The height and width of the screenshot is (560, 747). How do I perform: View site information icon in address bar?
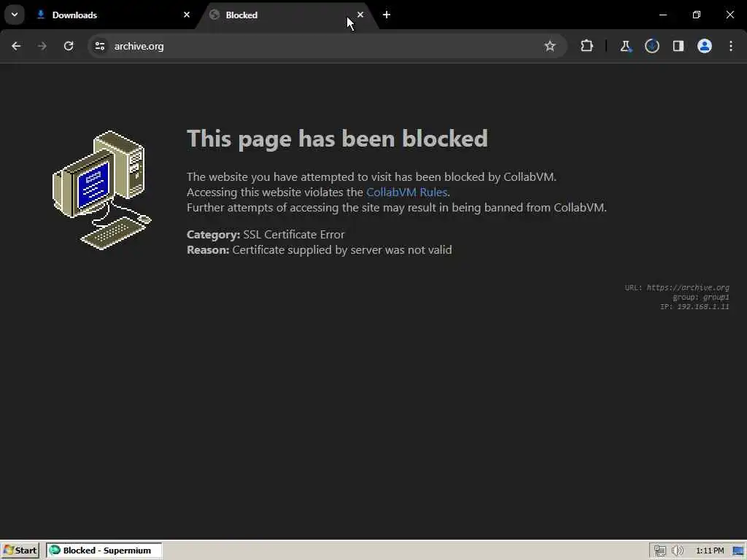tap(99, 46)
